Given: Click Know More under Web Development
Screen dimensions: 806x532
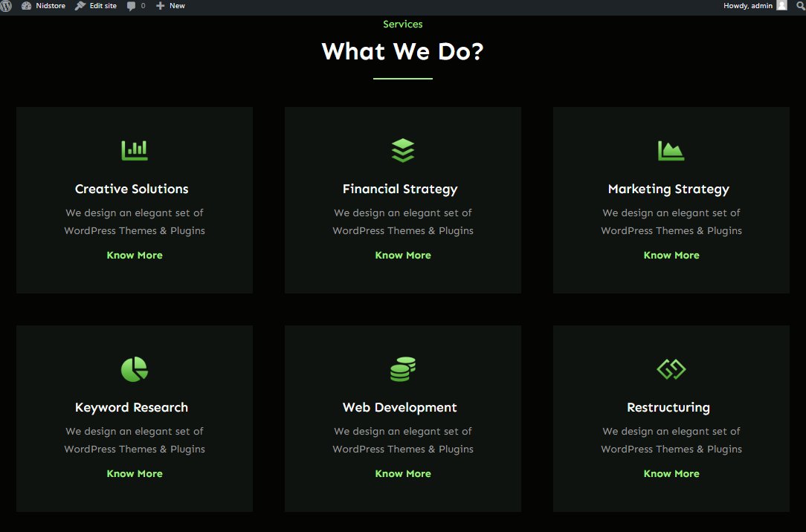Looking at the screenshot, I should [x=403, y=473].
